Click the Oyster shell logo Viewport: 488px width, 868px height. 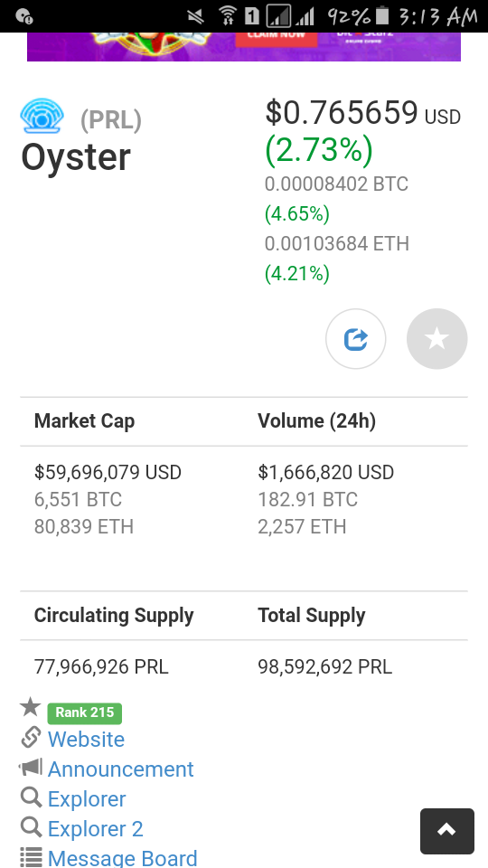click(x=42, y=116)
